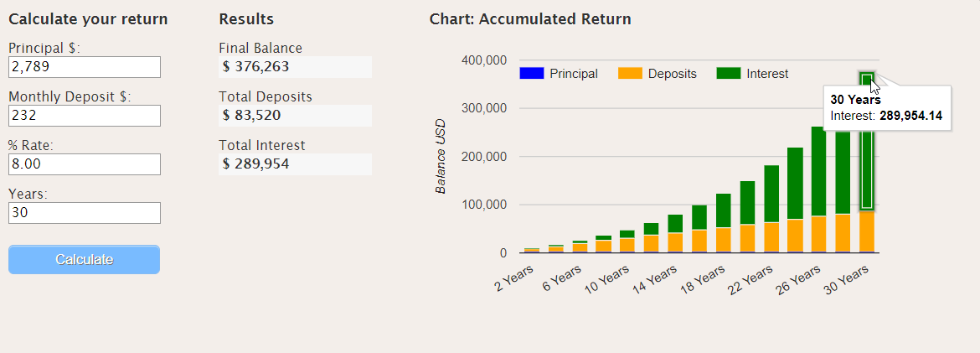Click the green Interest legend swatch
980x353 pixels.
pos(729,73)
